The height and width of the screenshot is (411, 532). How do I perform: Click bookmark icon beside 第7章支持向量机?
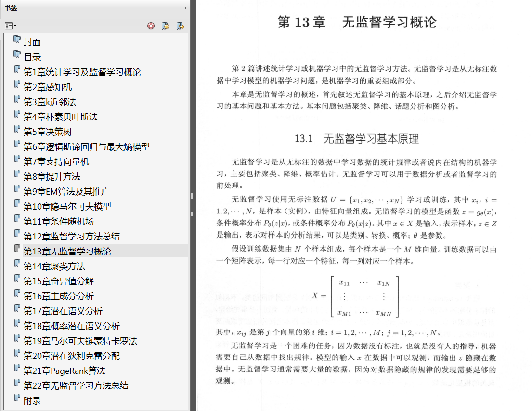(17, 159)
